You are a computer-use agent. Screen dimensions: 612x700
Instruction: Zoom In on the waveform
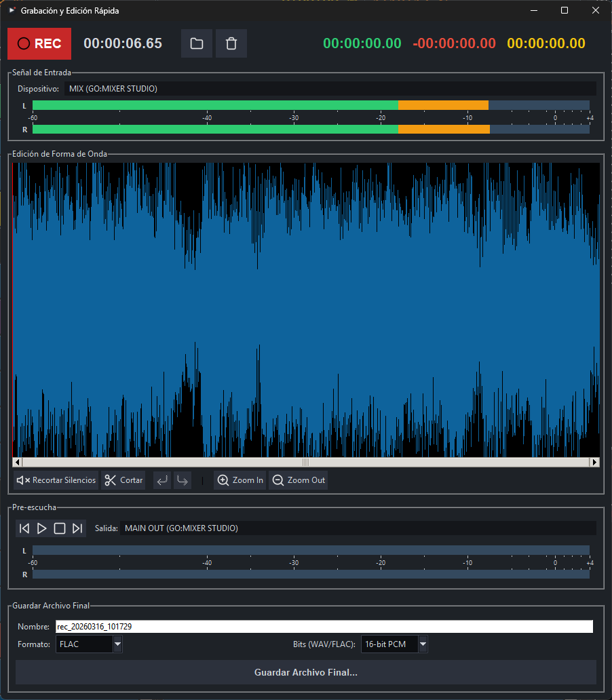tap(240, 480)
